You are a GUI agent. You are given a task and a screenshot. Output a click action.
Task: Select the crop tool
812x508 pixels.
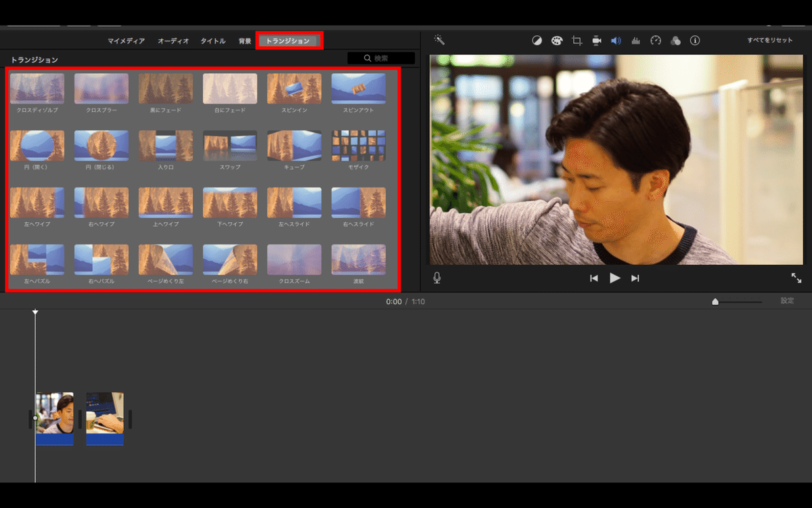pos(577,41)
